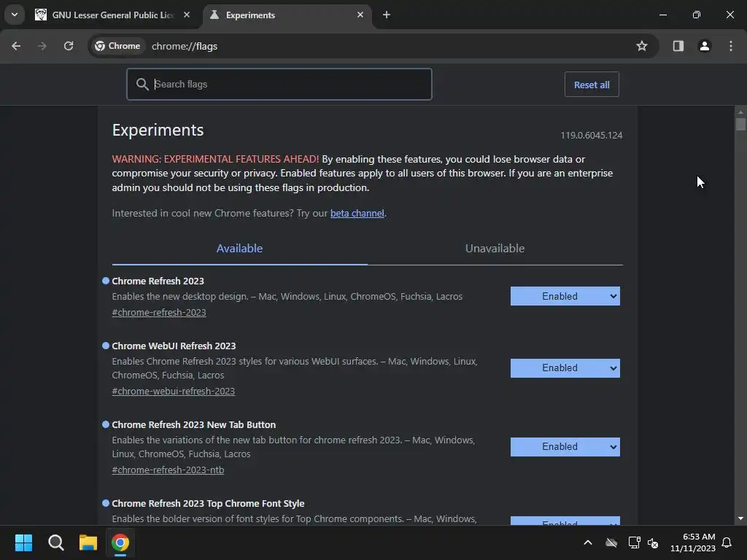
Task: Click the muted volume tray icon
Action: pyautogui.click(x=653, y=542)
